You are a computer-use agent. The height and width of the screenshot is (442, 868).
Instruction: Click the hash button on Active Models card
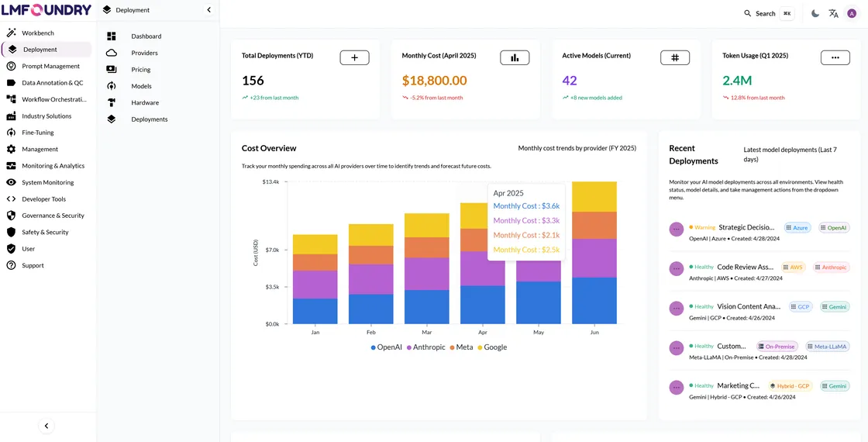[x=675, y=57]
